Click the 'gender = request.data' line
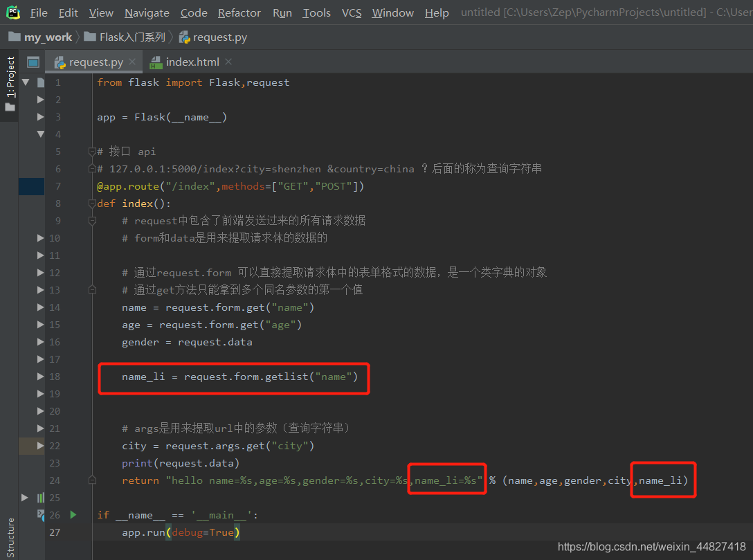753x560 pixels. point(187,342)
